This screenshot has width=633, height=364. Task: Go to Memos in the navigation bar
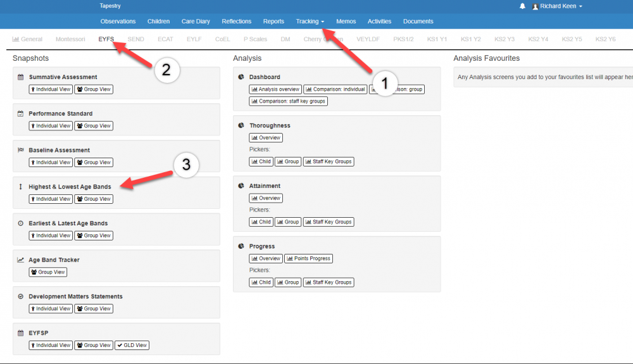346,22
